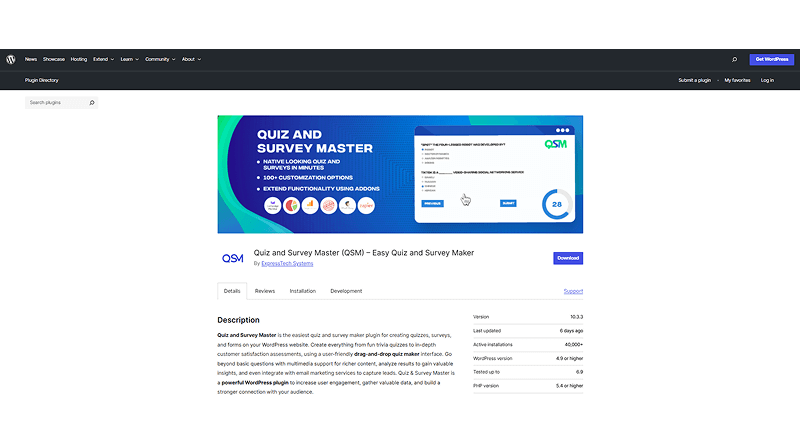Screen dimensions: 800x445
Task: Click the Get WordPress button
Action: (x=771, y=59)
